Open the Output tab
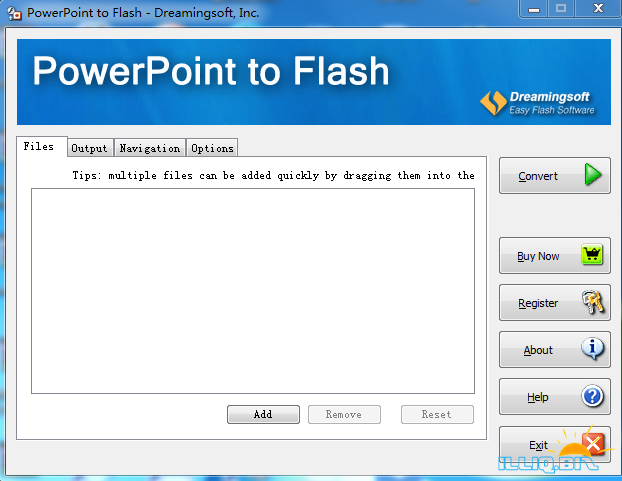Viewport: 622px width, 481px height. click(89, 148)
